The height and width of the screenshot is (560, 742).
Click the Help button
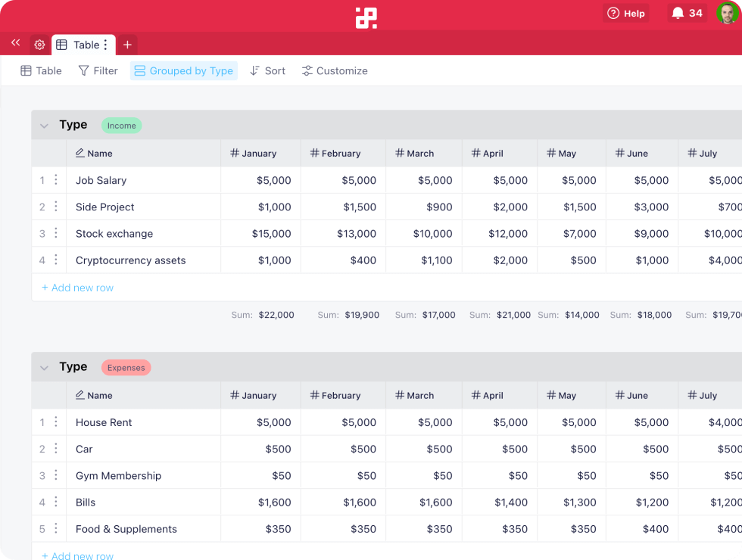point(626,13)
